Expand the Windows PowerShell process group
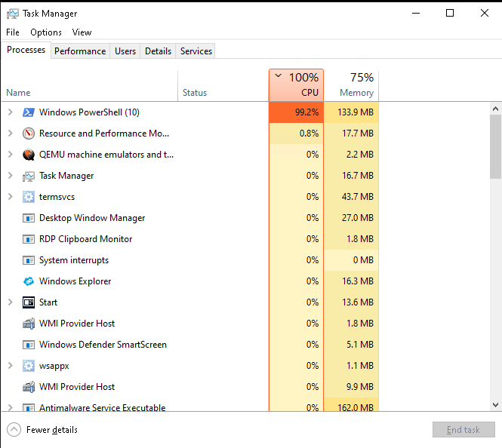 pyautogui.click(x=10, y=112)
